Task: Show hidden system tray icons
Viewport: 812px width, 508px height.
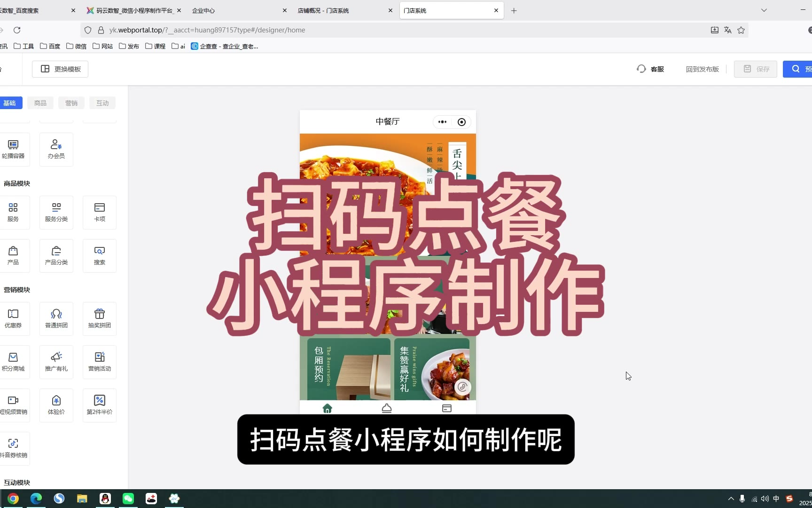Action: [x=731, y=499]
